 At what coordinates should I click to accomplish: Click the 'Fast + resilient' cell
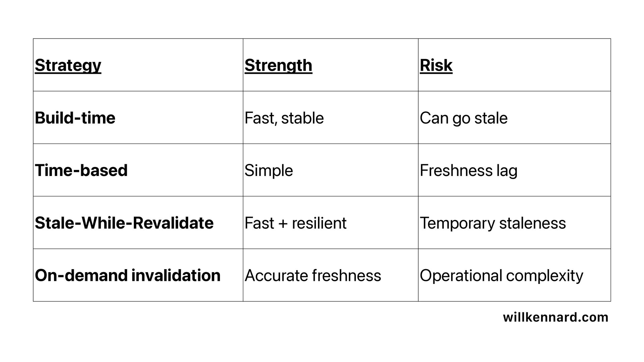330,223
